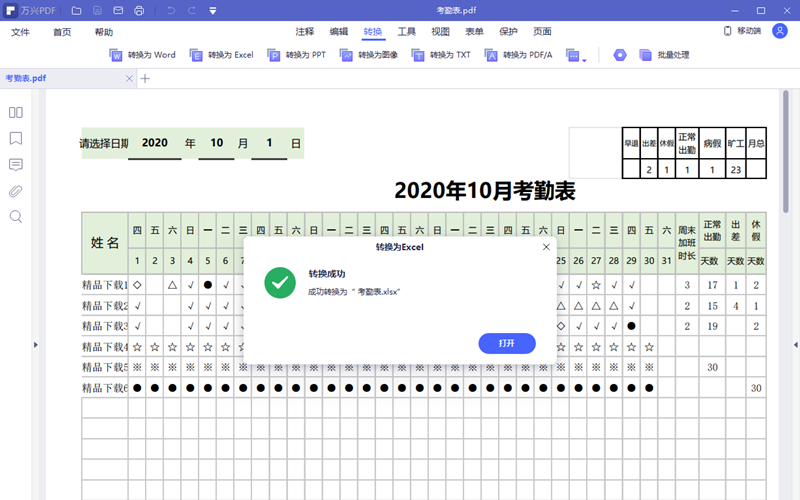Show the comments panel in sidebar
The height and width of the screenshot is (500, 800).
(16, 165)
